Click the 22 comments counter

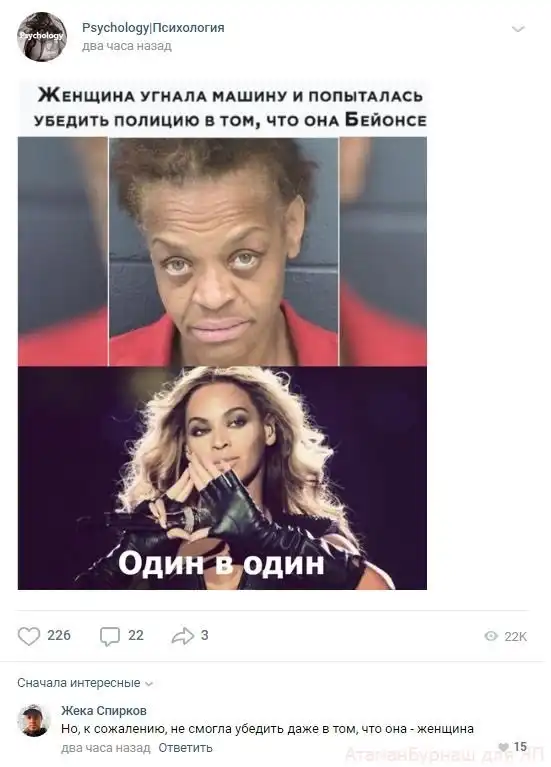(x=136, y=635)
